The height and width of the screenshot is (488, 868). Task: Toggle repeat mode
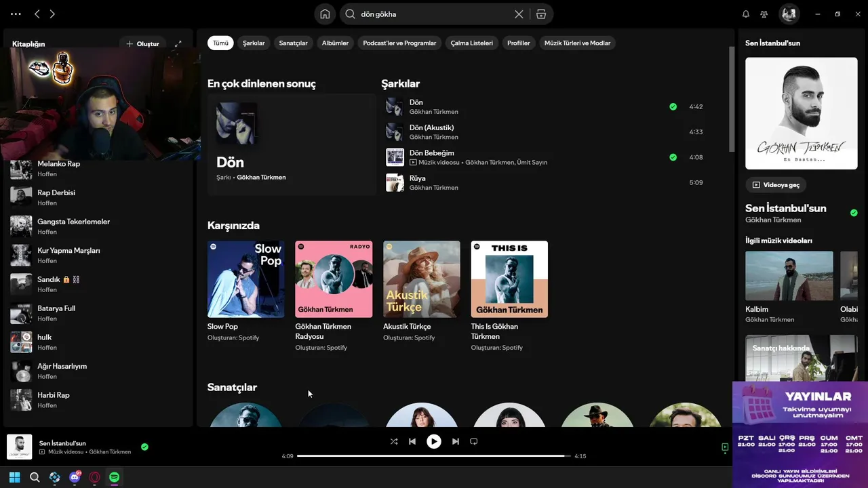pyautogui.click(x=474, y=441)
